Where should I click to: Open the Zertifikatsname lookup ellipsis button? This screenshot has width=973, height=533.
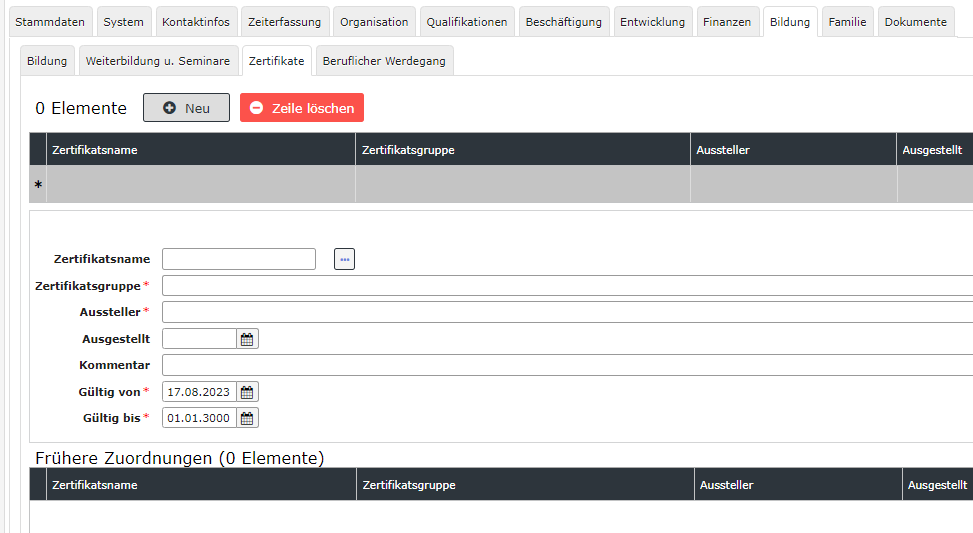tap(344, 259)
